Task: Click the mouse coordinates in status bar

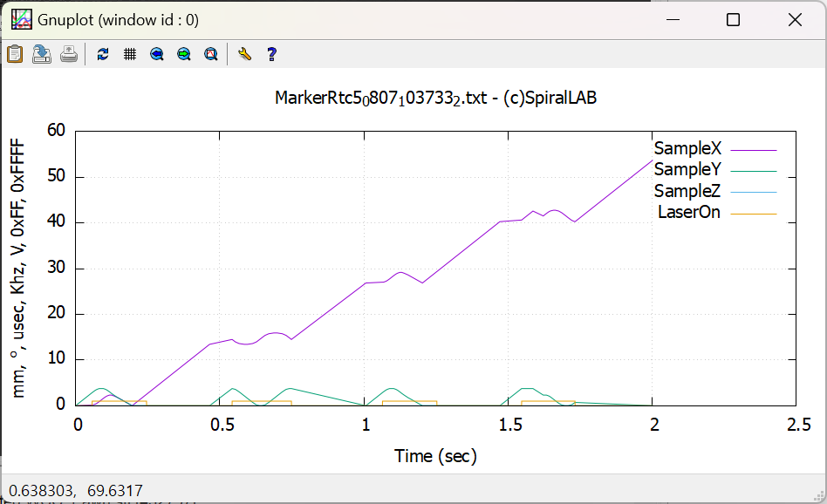Action: coord(75,490)
